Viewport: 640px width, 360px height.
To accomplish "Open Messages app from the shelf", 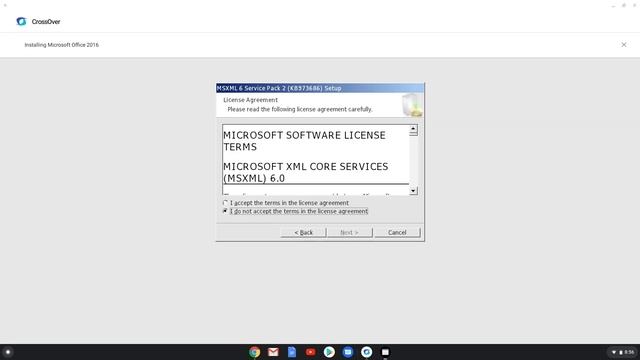I will [348, 352].
